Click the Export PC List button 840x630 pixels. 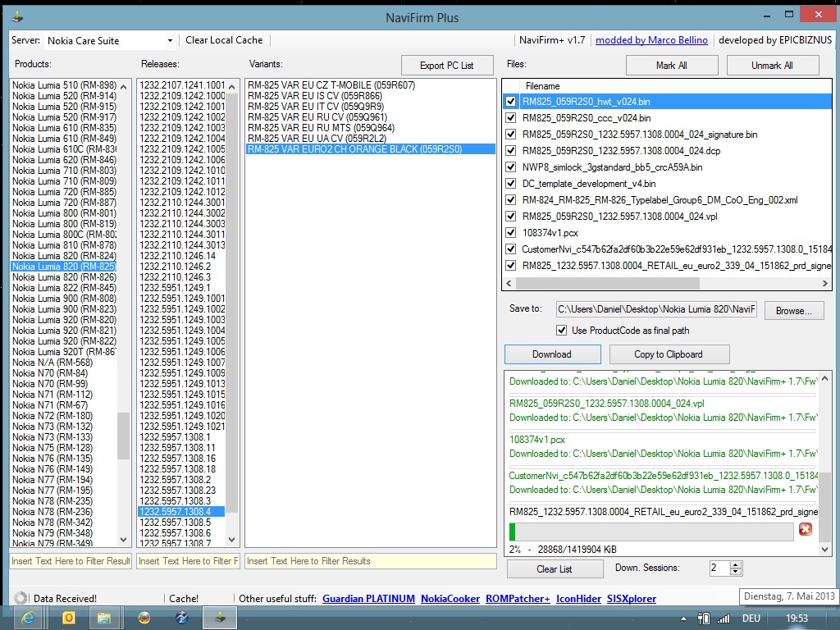point(447,66)
